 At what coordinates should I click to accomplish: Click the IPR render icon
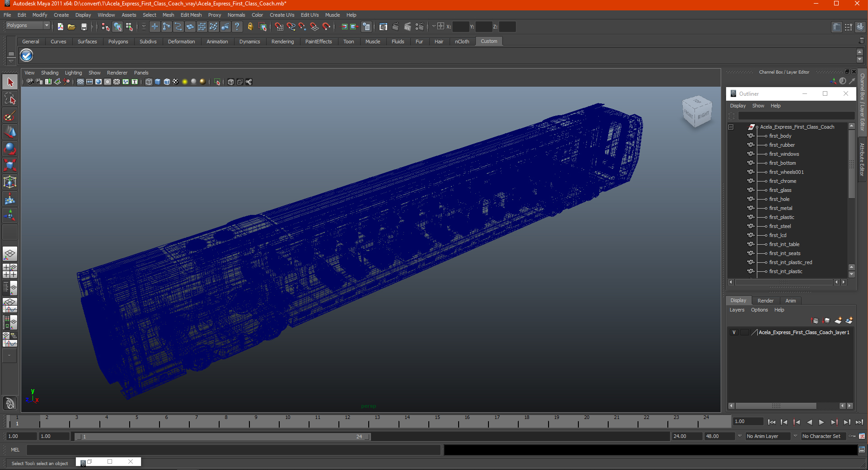click(x=407, y=27)
